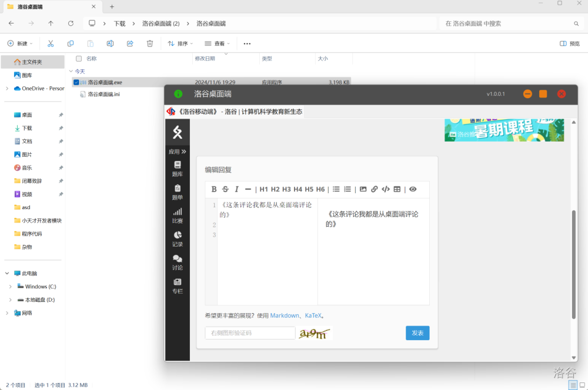Tick the select-all checkbox beside 名称
588x390 pixels.
[79, 59]
